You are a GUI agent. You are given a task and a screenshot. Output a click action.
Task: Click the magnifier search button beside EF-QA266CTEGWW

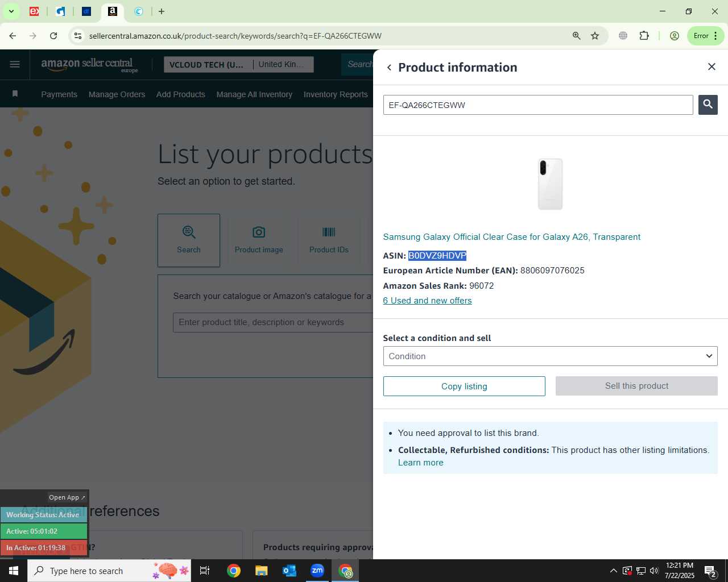[x=708, y=105]
